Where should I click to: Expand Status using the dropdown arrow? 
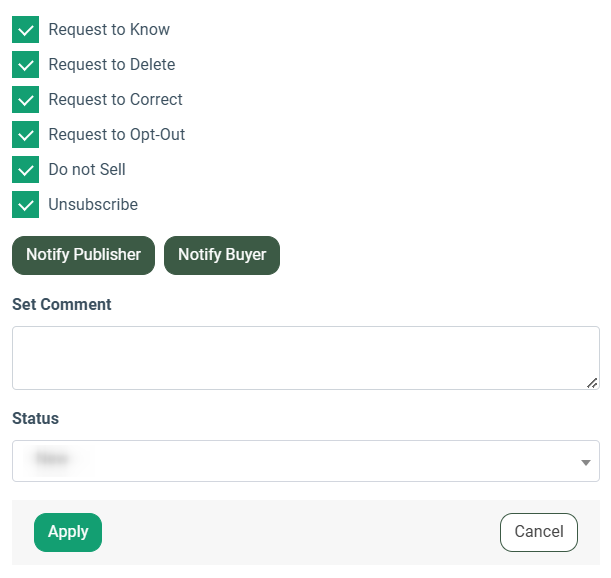coord(585,462)
